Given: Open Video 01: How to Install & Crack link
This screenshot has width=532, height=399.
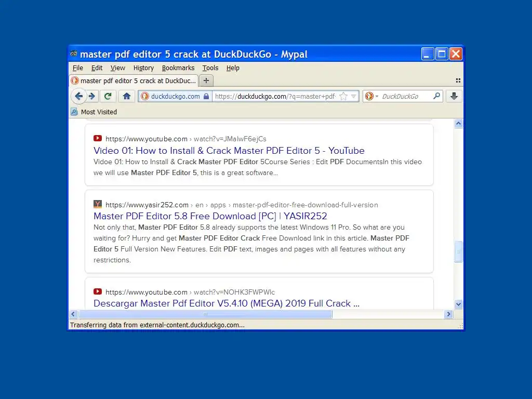Looking at the screenshot, I should (x=229, y=150).
